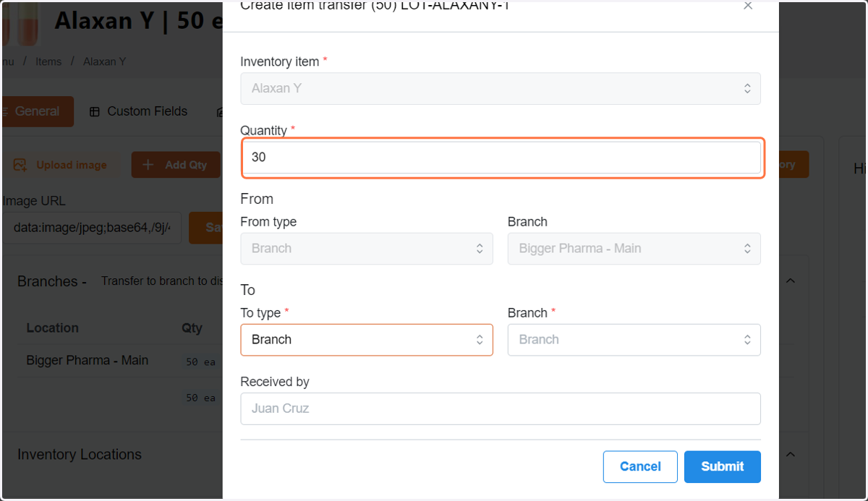868x501 pixels.
Task: Collapse the Branches section chevron
Action: [x=791, y=281]
